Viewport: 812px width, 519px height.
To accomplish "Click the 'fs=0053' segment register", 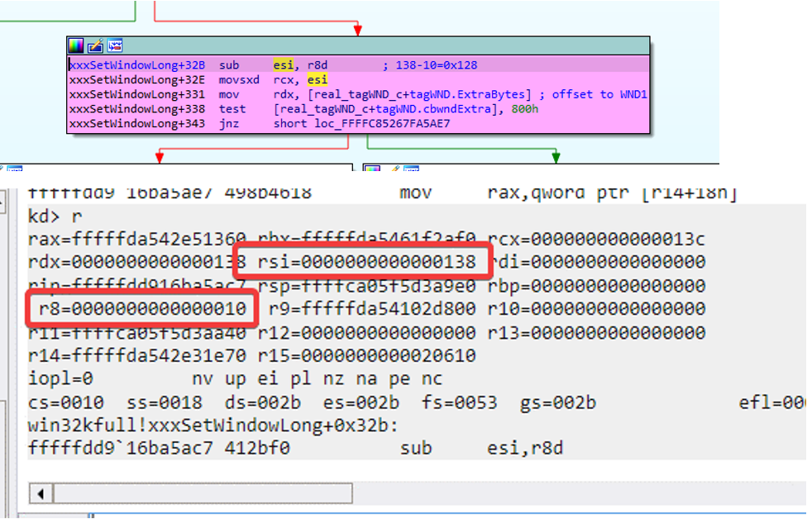I will pyautogui.click(x=460, y=402).
